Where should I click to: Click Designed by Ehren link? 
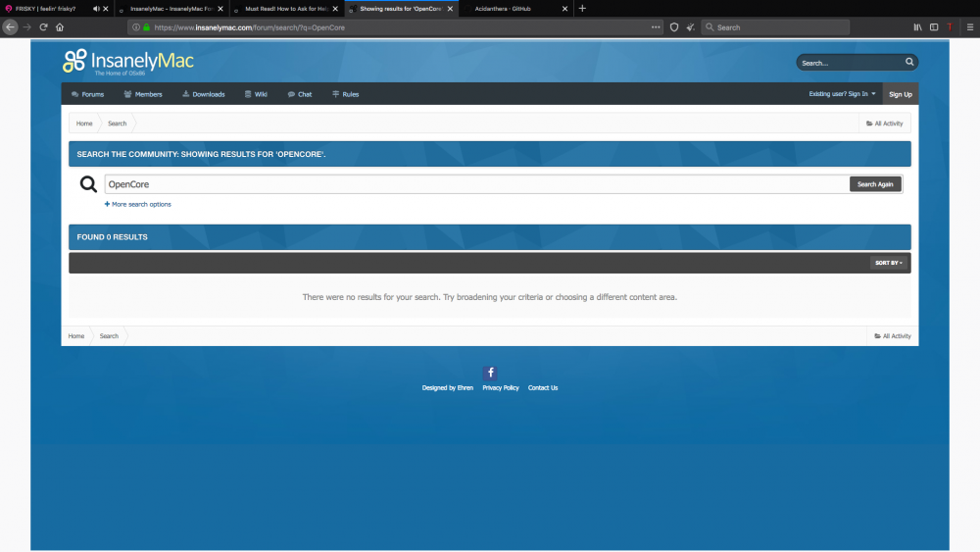tap(448, 388)
